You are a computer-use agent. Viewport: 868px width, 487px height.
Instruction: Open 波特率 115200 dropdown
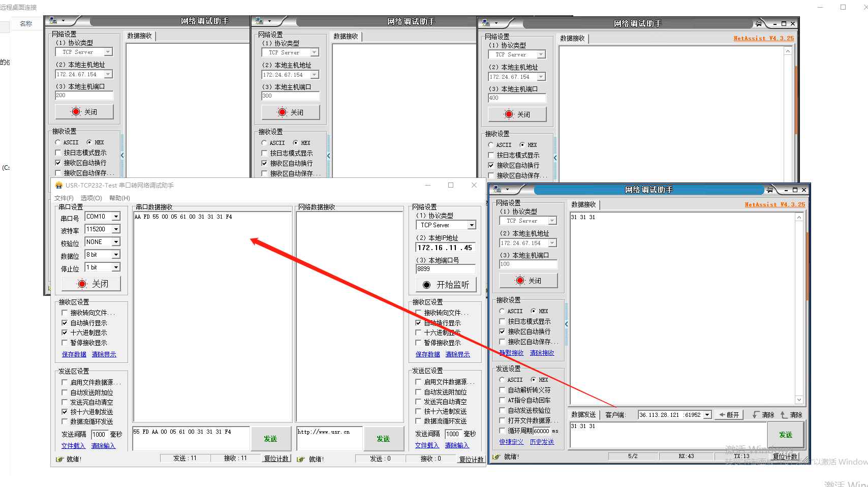pyautogui.click(x=116, y=229)
